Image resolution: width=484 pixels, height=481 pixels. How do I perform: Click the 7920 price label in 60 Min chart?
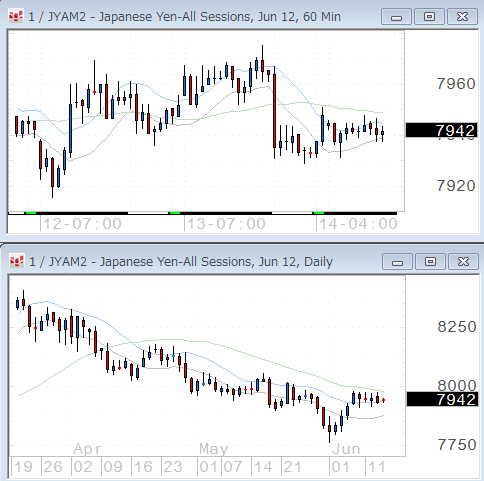tap(456, 186)
